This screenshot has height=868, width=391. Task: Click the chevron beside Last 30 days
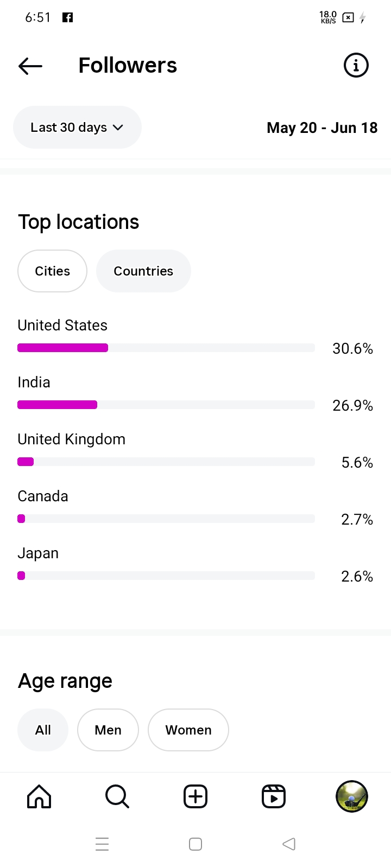coord(118,127)
